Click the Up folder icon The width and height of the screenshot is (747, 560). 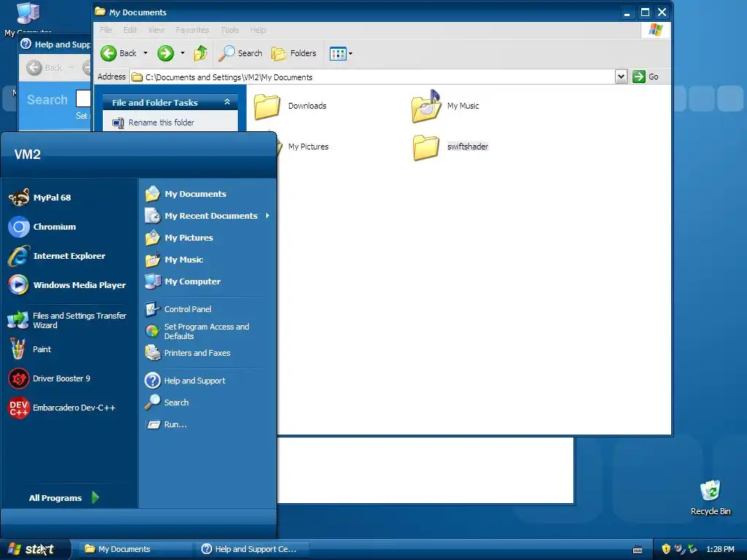pos(201,53)
